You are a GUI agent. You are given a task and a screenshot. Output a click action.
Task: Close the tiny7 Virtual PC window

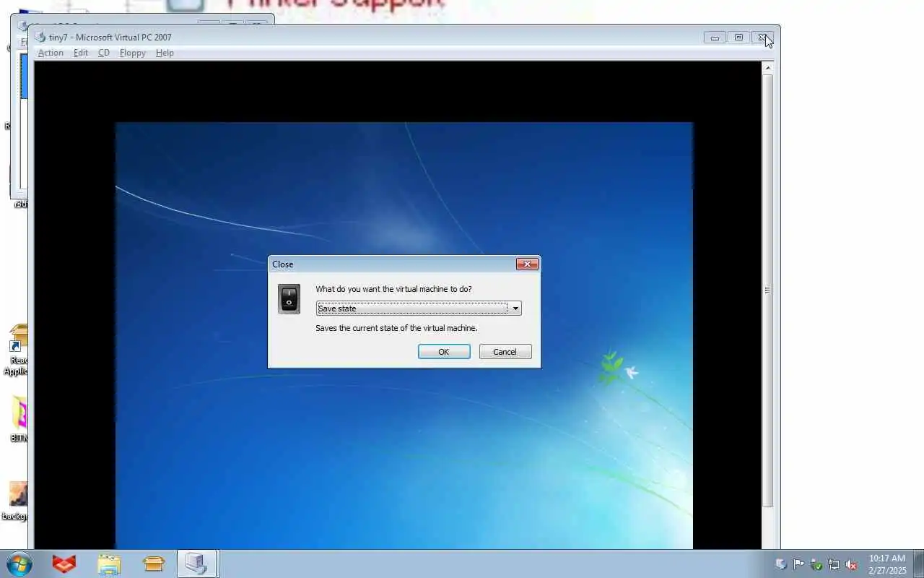[x=762, y=38]
